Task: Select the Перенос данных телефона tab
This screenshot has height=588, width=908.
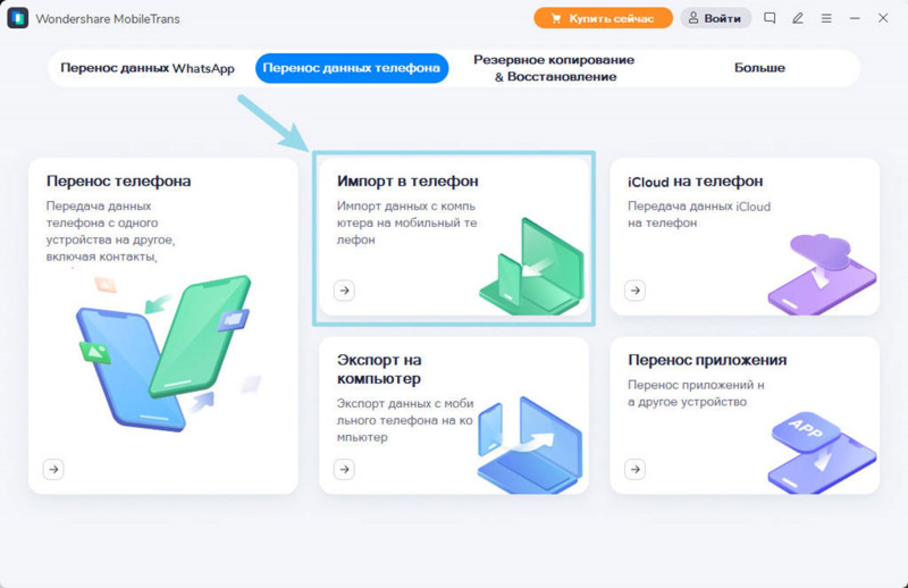Action: [352, 68]
